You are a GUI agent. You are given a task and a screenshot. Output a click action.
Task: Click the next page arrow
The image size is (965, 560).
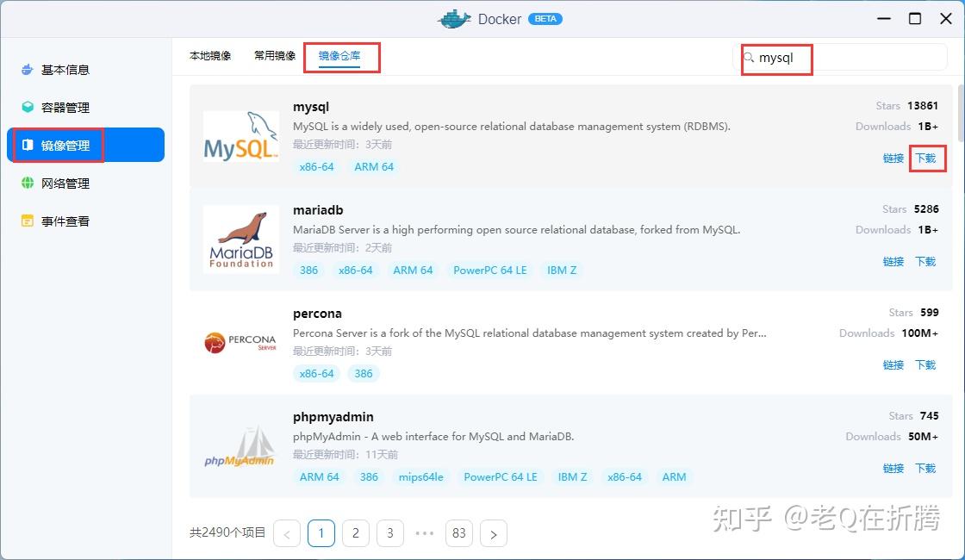click(494, 532)
